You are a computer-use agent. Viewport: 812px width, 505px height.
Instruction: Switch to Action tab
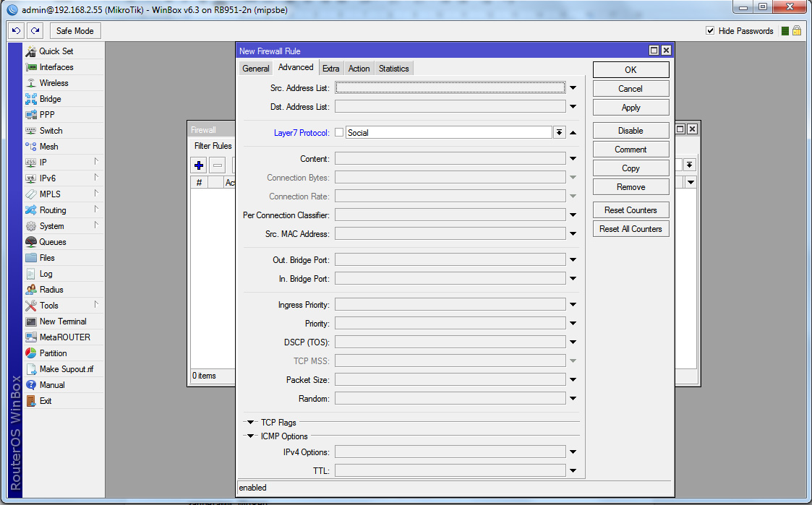coord(359,69)
